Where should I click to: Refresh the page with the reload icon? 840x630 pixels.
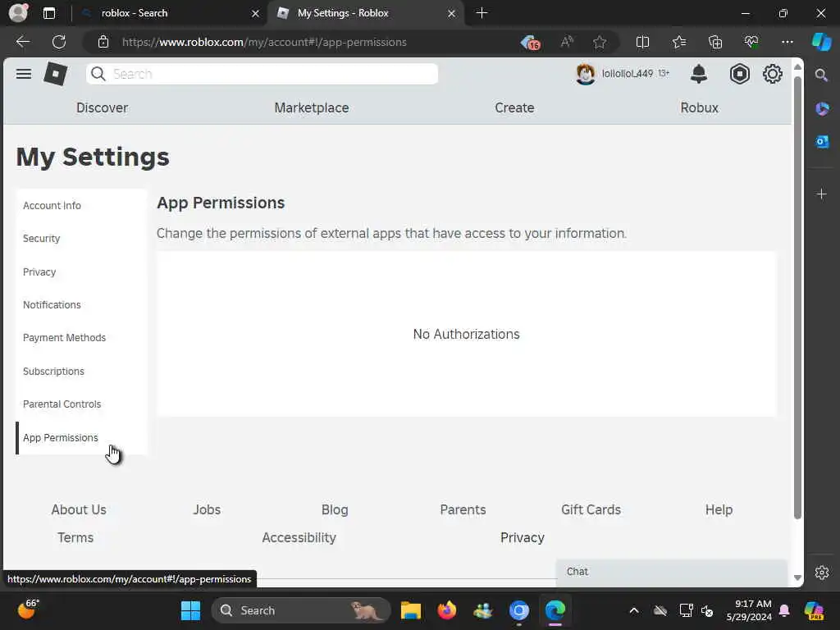pyautogui.click(x=59, y=42)
